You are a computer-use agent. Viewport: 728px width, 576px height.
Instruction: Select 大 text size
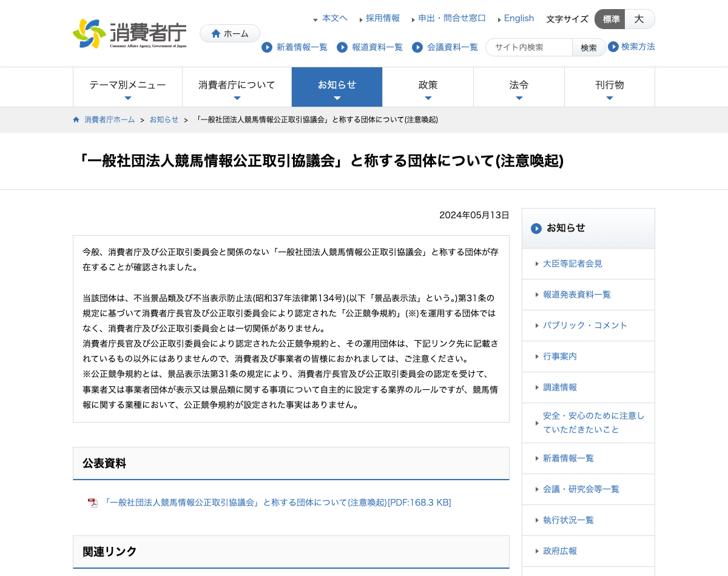[640, 19]
